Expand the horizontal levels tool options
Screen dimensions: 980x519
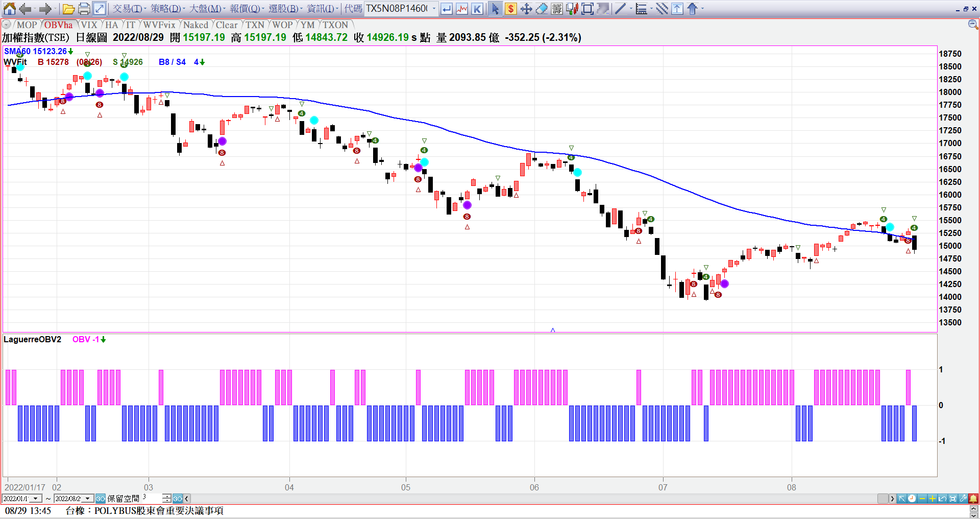[651, 9]
